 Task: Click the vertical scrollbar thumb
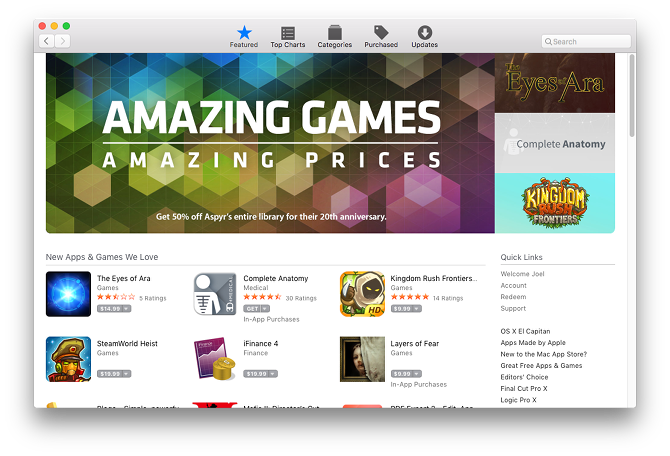(632, 96)
